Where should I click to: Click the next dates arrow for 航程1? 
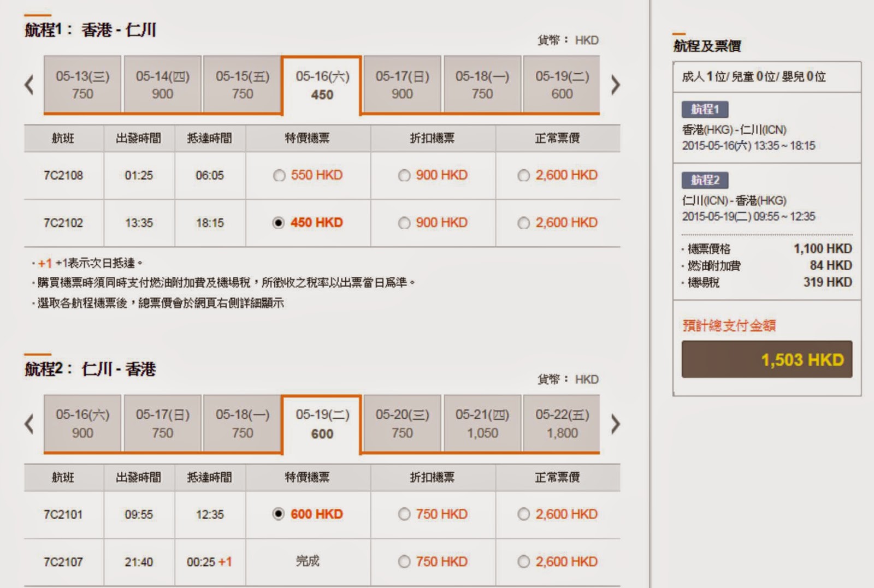(615, 85)
